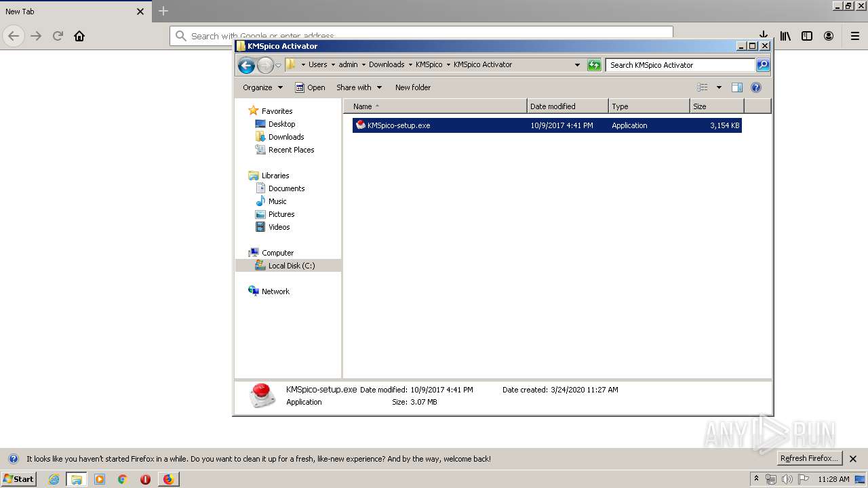The width and height of the screenshot is (868, 488).
Task: Sort files by Date modified column
Action: pos(568,106)
